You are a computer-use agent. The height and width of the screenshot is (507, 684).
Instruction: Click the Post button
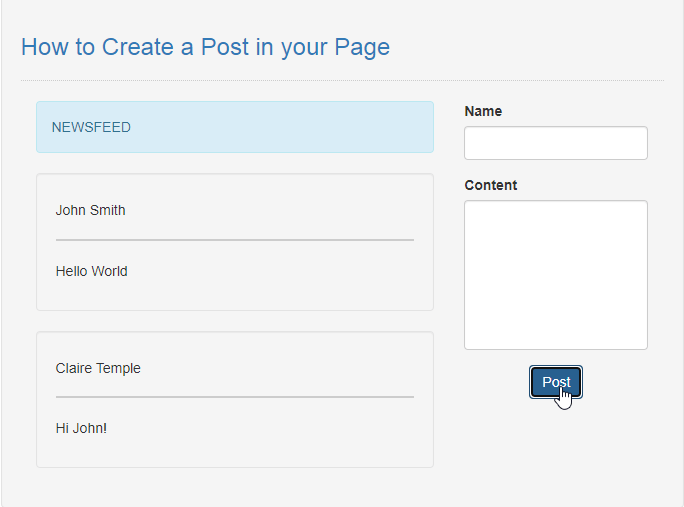click(x=556, y=382)
